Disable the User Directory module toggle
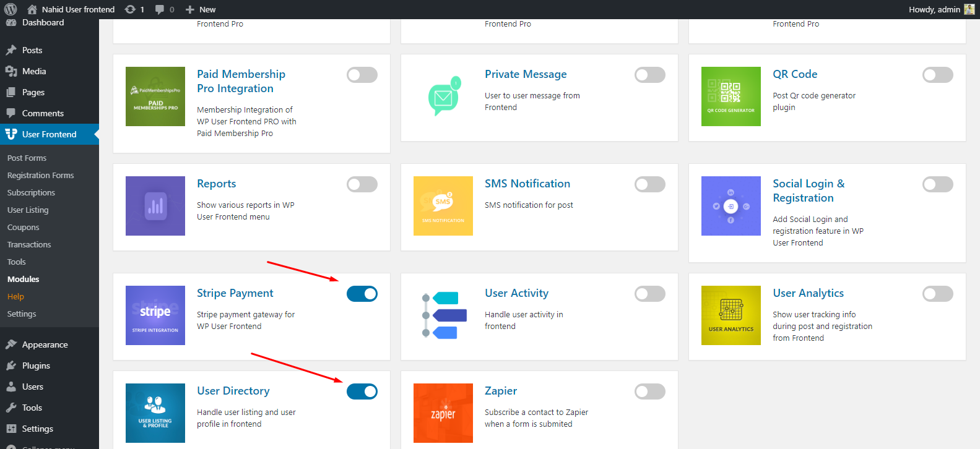 point(362,391)
